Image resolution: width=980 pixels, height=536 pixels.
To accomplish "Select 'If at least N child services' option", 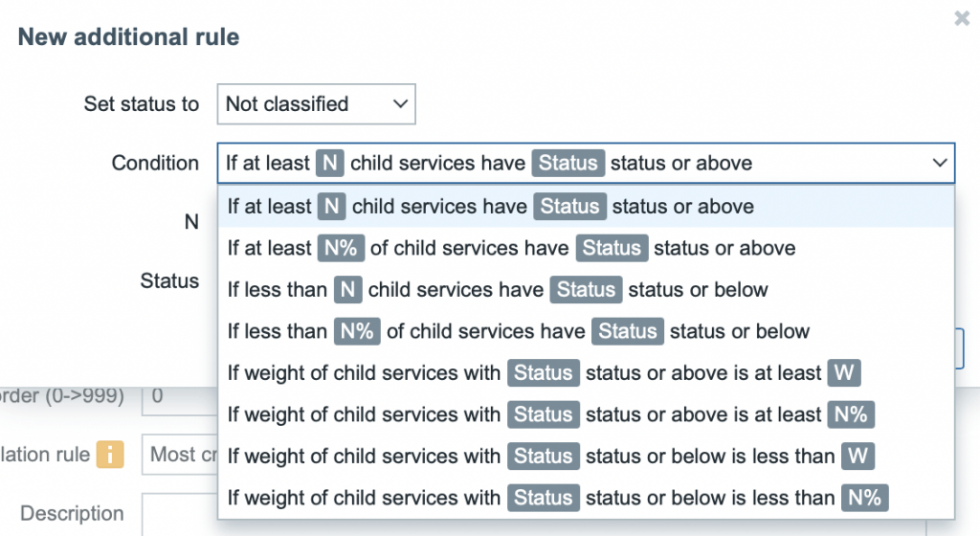I will click(x=490, y=207).
